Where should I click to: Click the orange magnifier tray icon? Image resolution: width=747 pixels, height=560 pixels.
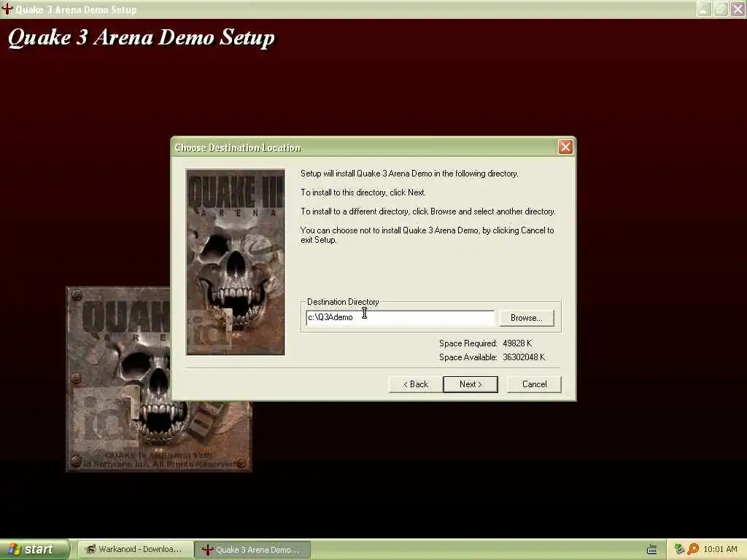click(693, 549)
